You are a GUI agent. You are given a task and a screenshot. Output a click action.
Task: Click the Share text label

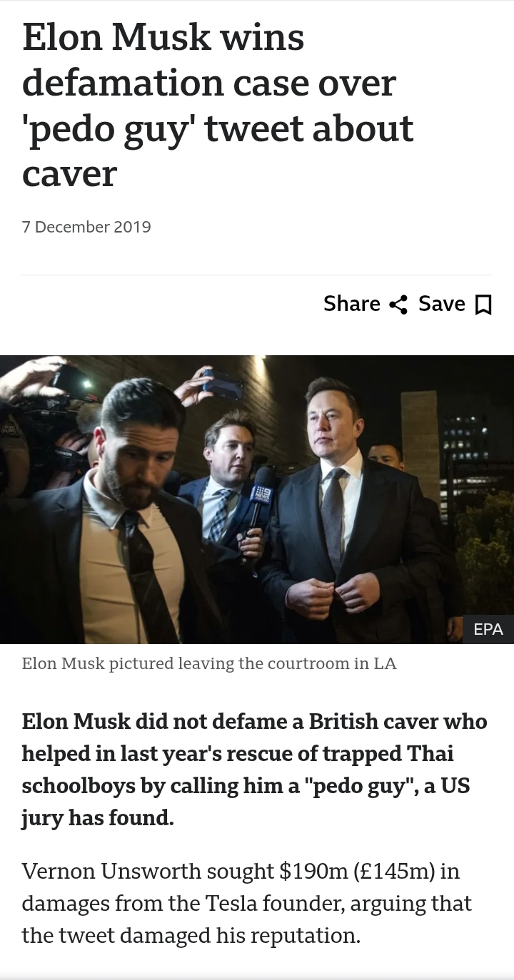pyautogui.click(x=351, y=304)
